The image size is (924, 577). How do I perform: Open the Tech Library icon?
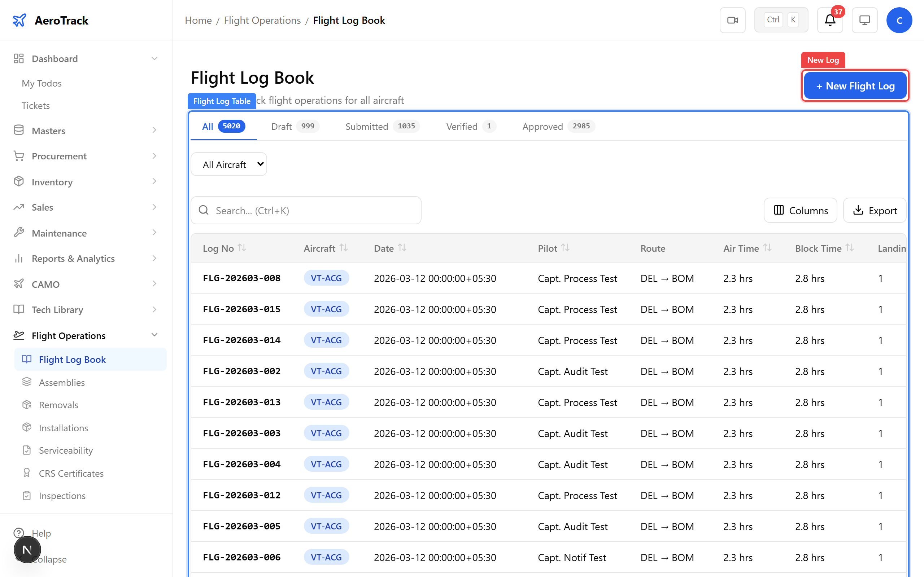[x=18, y=309]
